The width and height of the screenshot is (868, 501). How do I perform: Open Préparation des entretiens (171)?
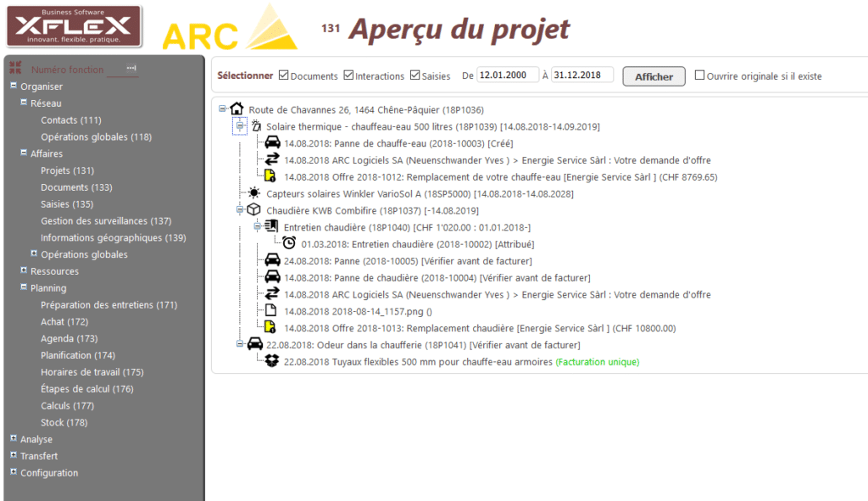coord(109,305)
